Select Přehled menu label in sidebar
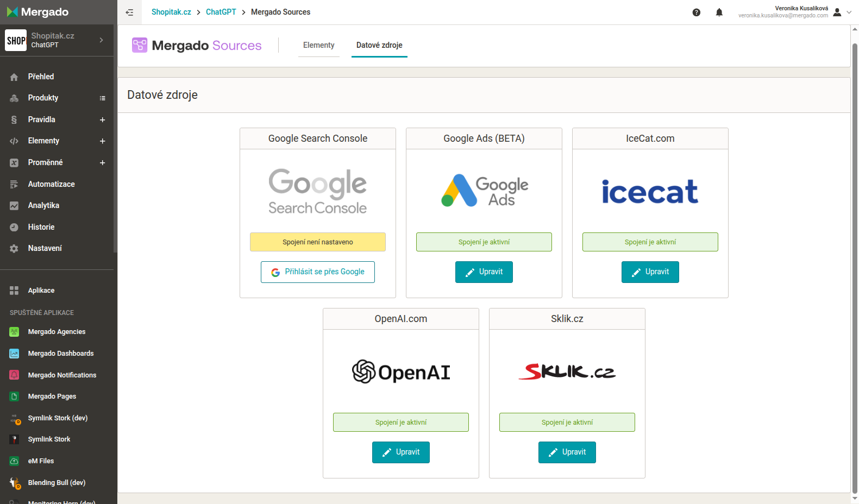The width and height of the screenshot is (859, 504). coord(41,77)
